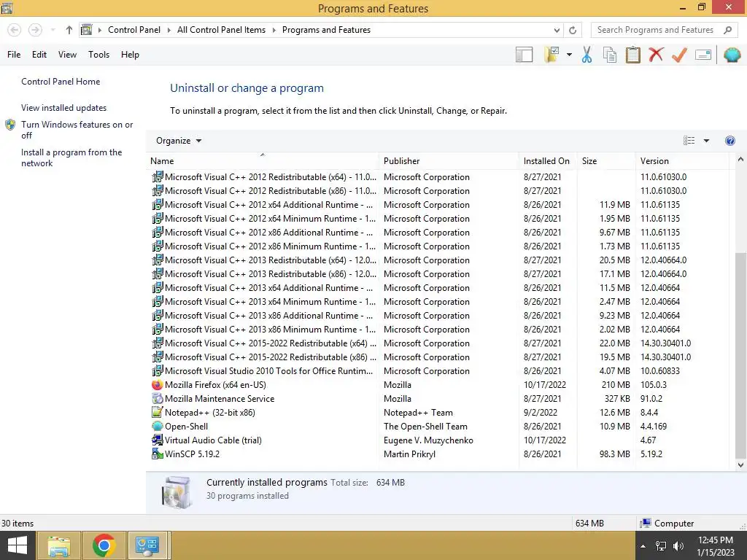Sort by the Version column header
747x560 pixels.
tap(682, 161)
